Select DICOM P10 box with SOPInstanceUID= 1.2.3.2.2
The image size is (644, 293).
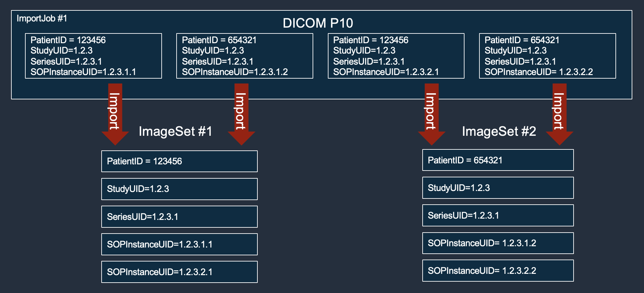[x=547, y=56]
